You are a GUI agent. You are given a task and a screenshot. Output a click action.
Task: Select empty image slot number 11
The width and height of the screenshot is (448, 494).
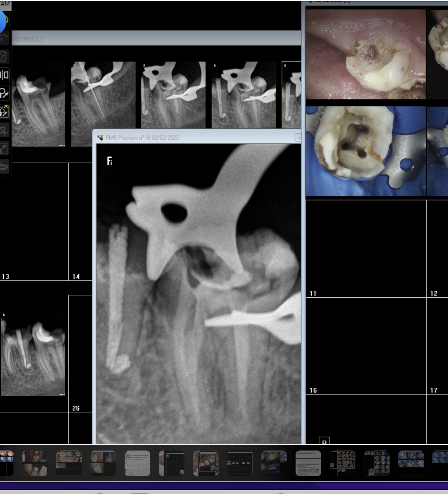tap(366, 248)
